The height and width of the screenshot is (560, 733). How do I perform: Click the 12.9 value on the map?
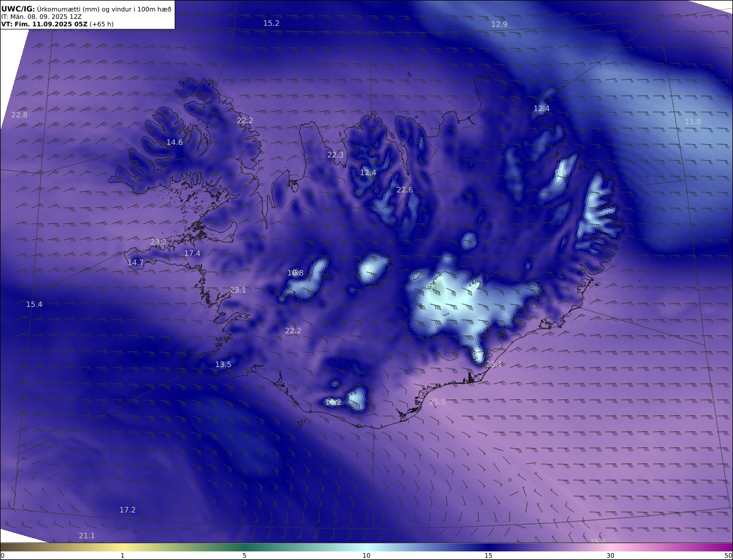[x=499, y=25]
